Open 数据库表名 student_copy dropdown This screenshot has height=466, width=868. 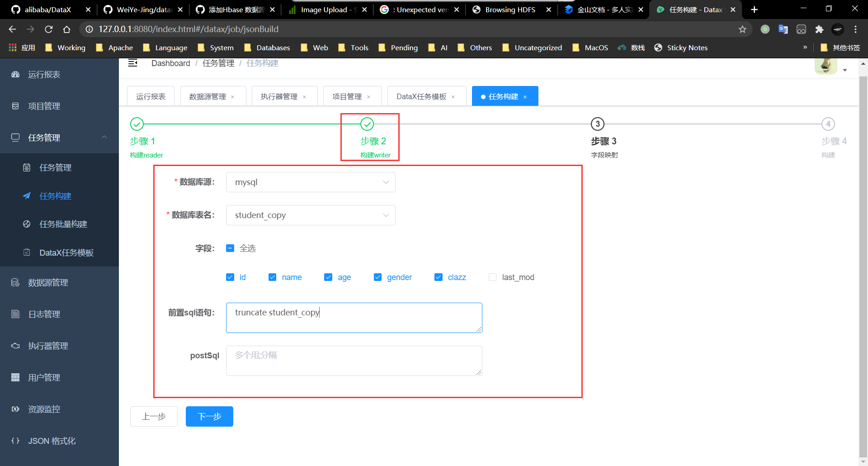pyautogui.click(x=311, y=215)
